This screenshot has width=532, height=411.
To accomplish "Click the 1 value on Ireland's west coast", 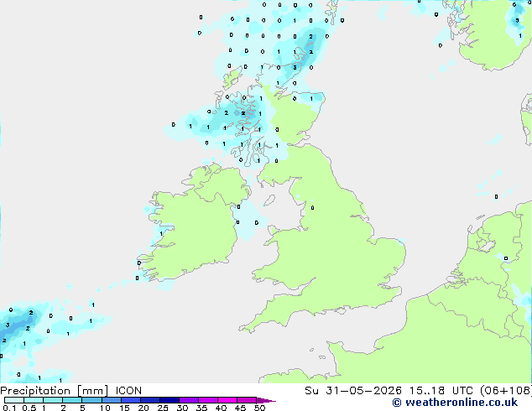I will [161, 234].
